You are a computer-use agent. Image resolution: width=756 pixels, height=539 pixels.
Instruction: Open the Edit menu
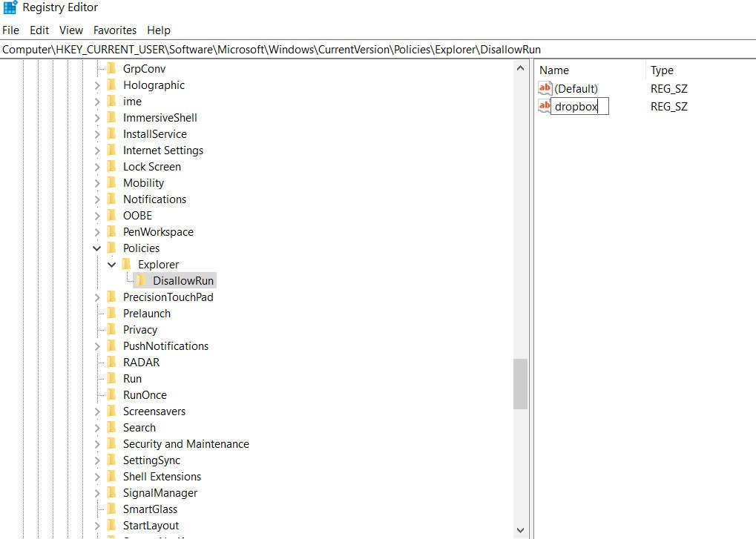(39, 30)
